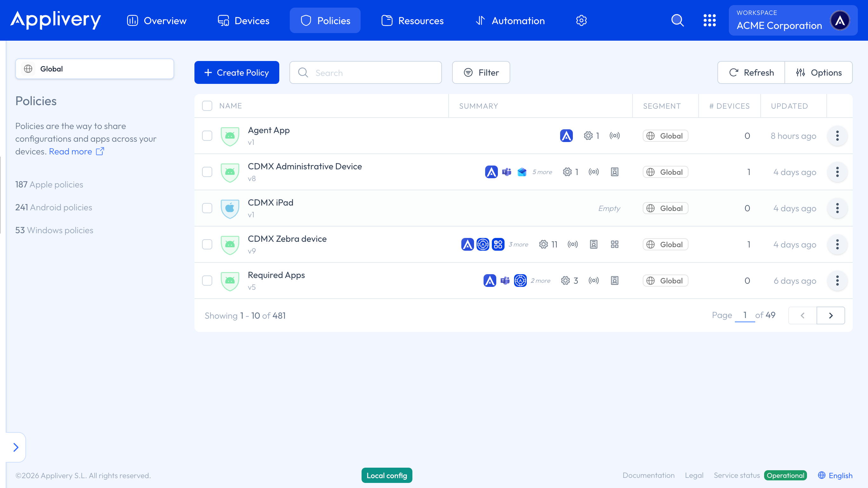Click the Operational service status badge

(785, 475)
